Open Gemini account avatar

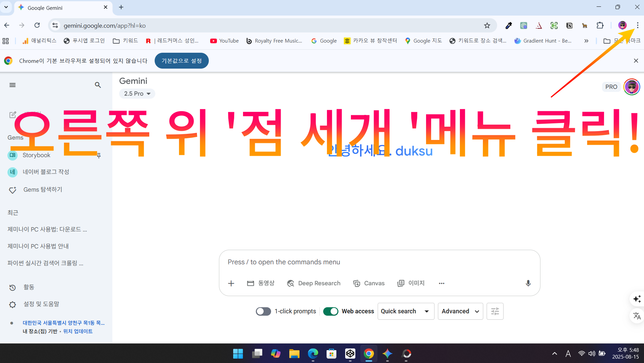click(631, 87)
